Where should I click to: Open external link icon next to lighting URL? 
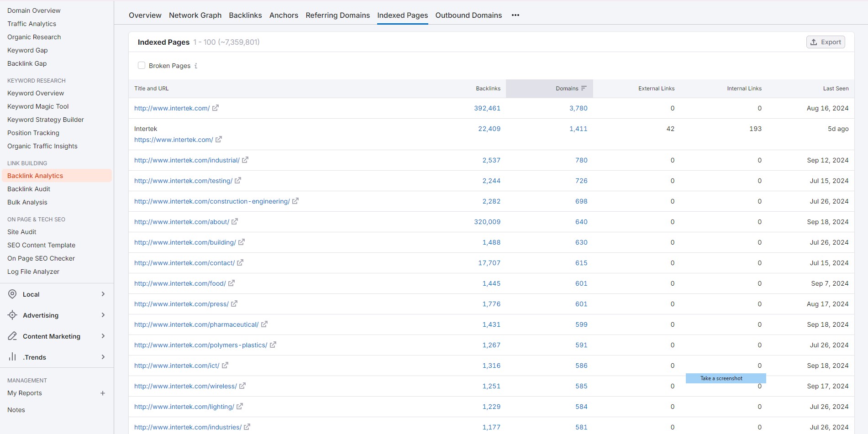[240, 407]
